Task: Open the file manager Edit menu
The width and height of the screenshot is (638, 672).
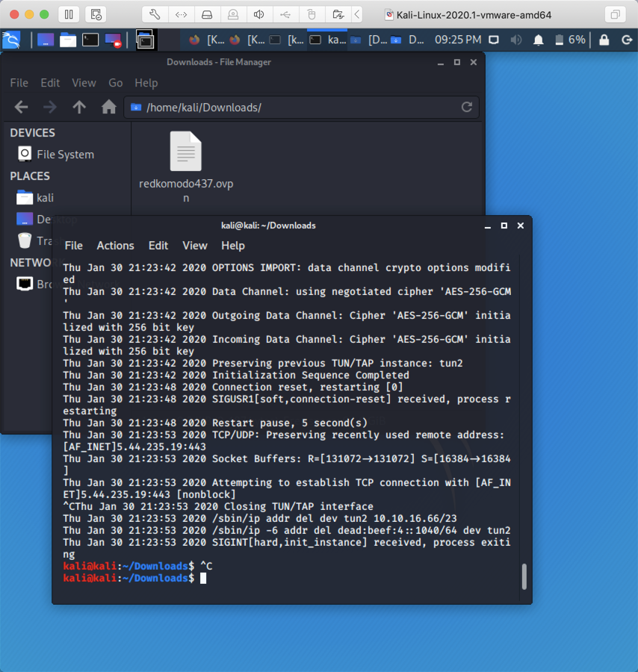Action: pos(50,83)
